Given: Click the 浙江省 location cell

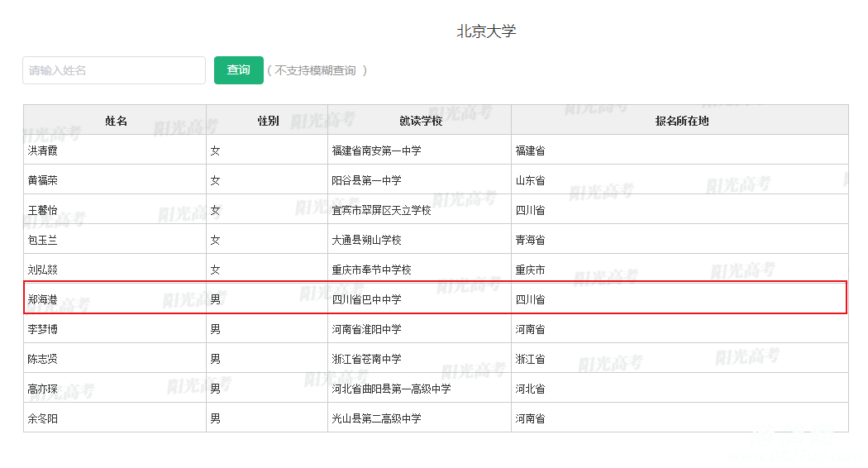Looking at the screenshot, I should 530,359.
